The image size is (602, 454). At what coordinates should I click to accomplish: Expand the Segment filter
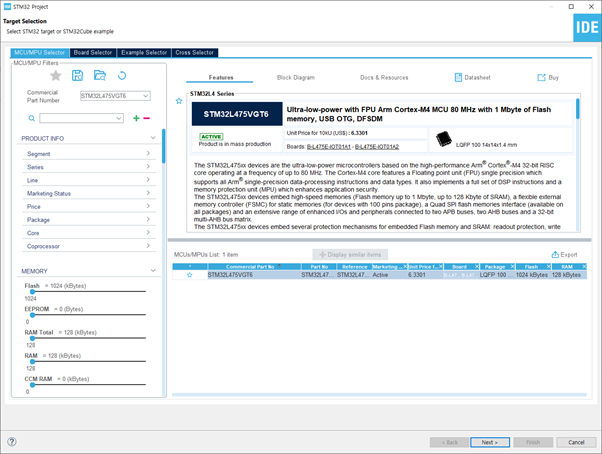89,154
